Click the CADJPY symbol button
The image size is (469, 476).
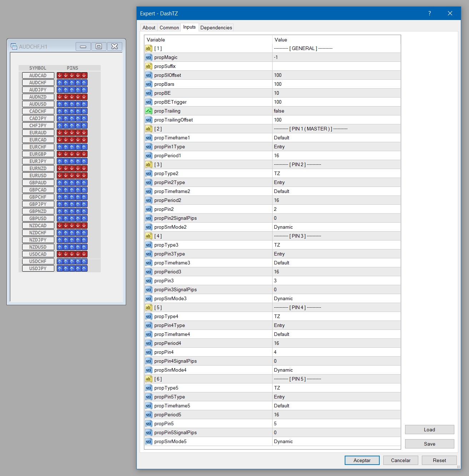38,118
